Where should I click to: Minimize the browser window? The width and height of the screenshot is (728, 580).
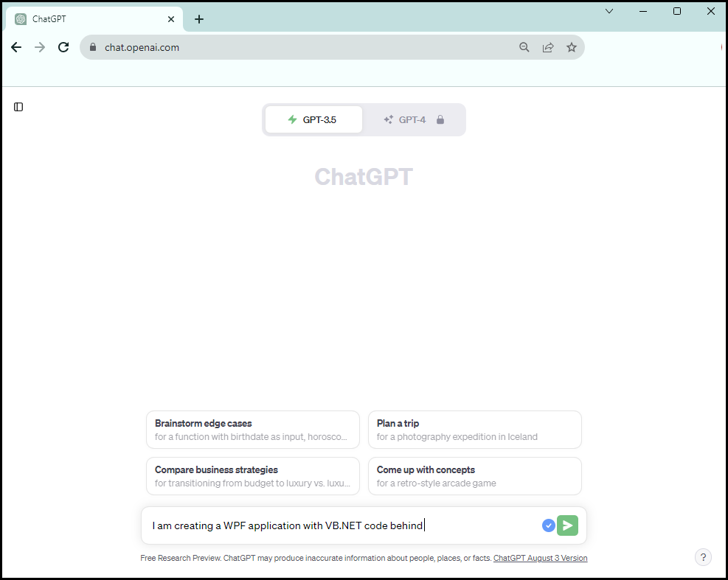click(x=643, y=11)
